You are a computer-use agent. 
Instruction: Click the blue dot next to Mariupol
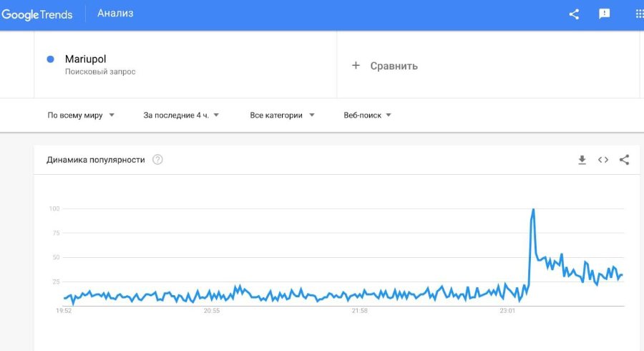pos(50,59)
